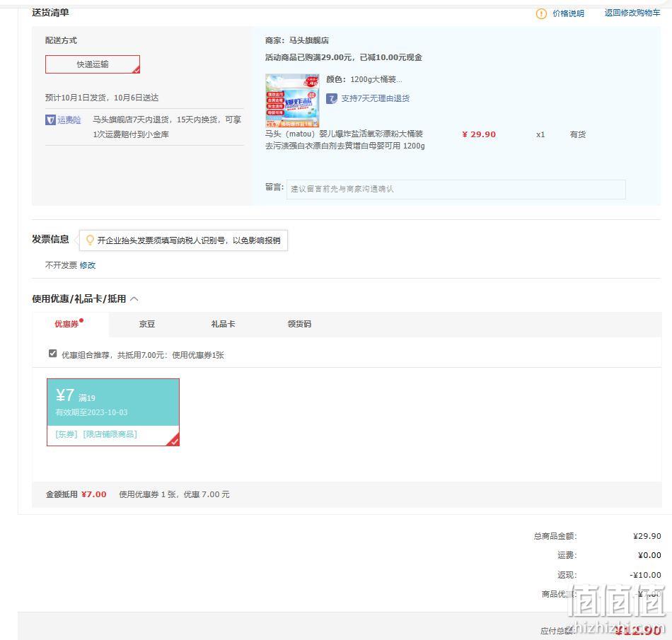Click the 金额抵用 ¥7.00 amount
672x640 pixels.
94,494
